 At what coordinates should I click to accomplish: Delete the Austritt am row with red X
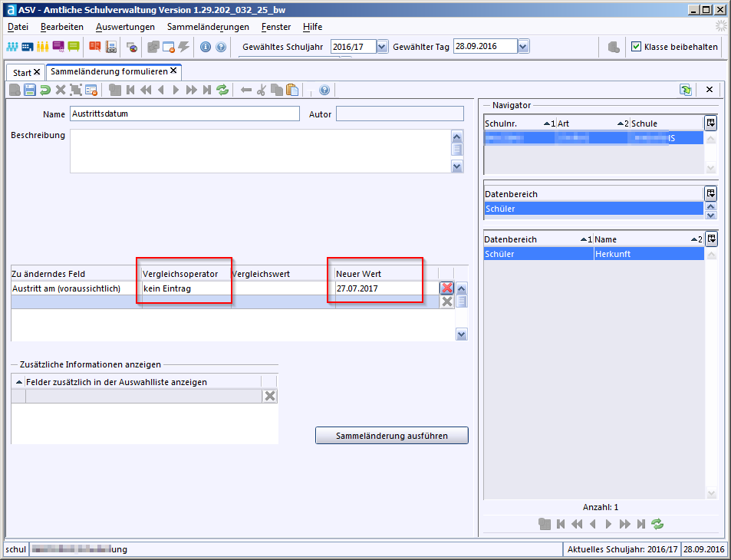click(x=446, y=288)
